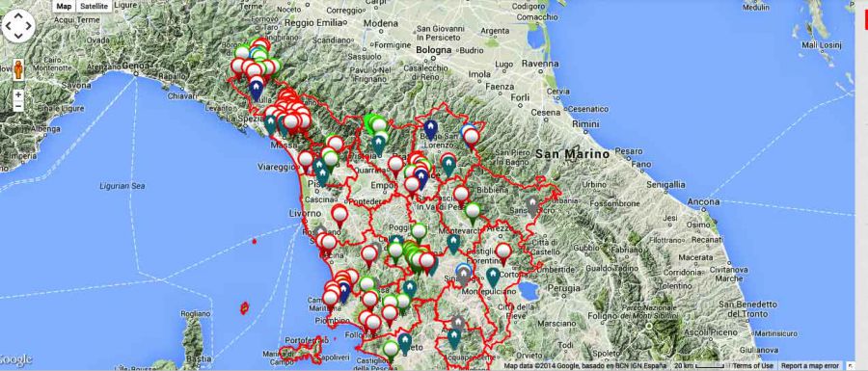This screenshot has height=371, width=868.
Task: Pan the map right with the arrow control
Action: click(x=28, y=26)
